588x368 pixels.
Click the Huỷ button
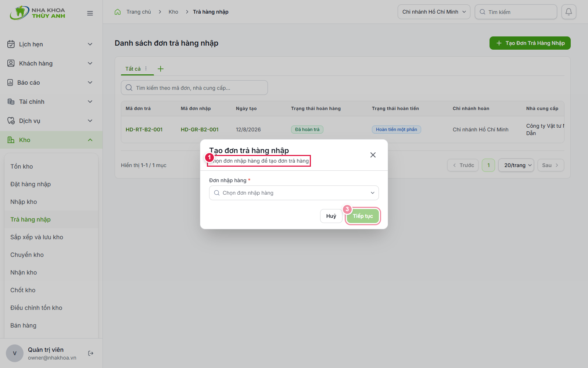[x=331, y=216]
